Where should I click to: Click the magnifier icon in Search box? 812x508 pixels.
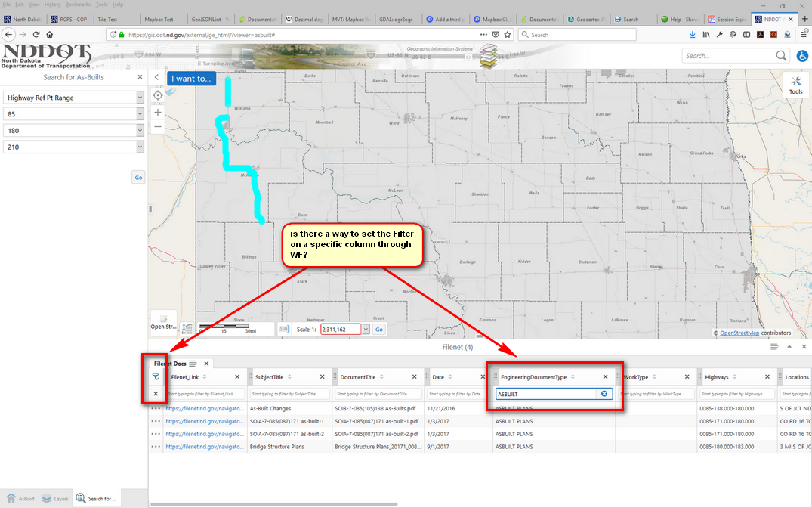point(781,55)
